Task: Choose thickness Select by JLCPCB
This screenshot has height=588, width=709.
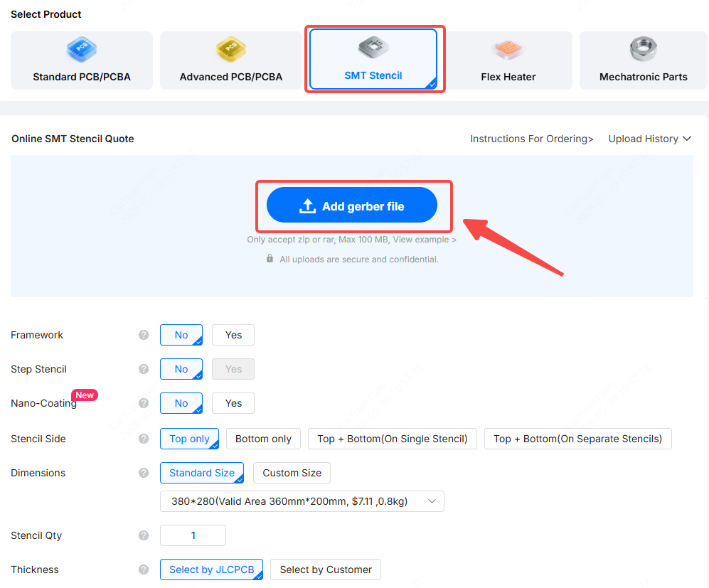Action: [212, 570]
